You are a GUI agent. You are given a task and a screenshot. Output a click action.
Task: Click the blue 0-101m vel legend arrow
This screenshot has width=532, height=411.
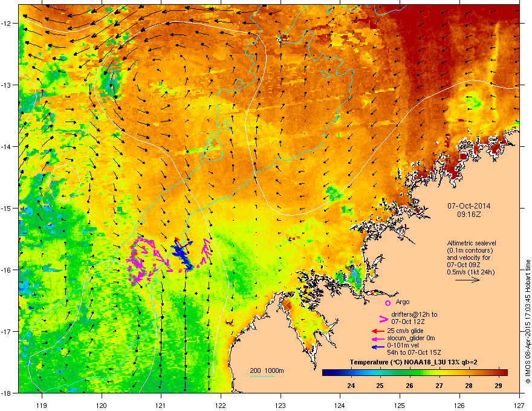click(378, 346)
